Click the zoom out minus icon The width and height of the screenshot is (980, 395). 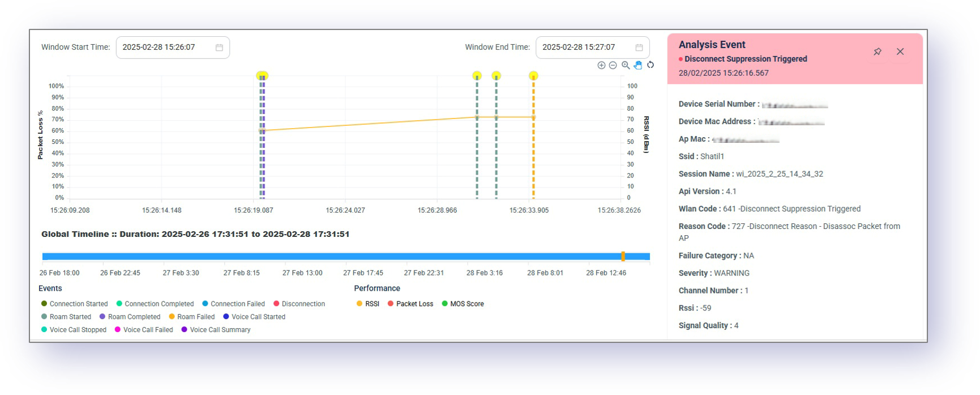click(x=613, y=65)
